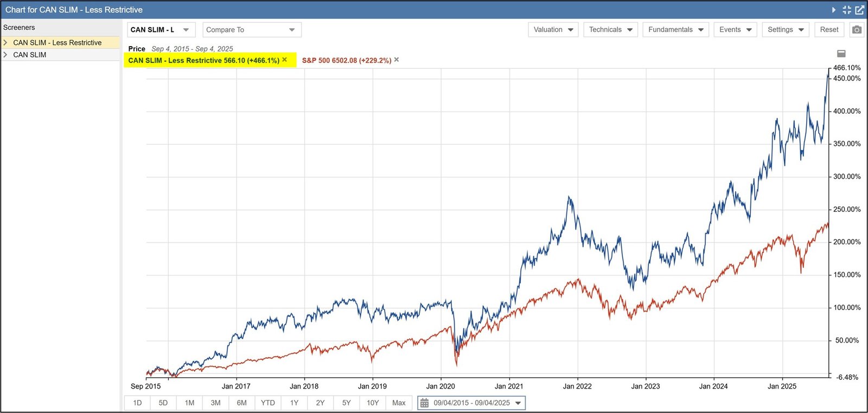868x413 pixels.
Task: Remove CAN SLIM - Less Restrictive series
Action: (x=285, y=60)
